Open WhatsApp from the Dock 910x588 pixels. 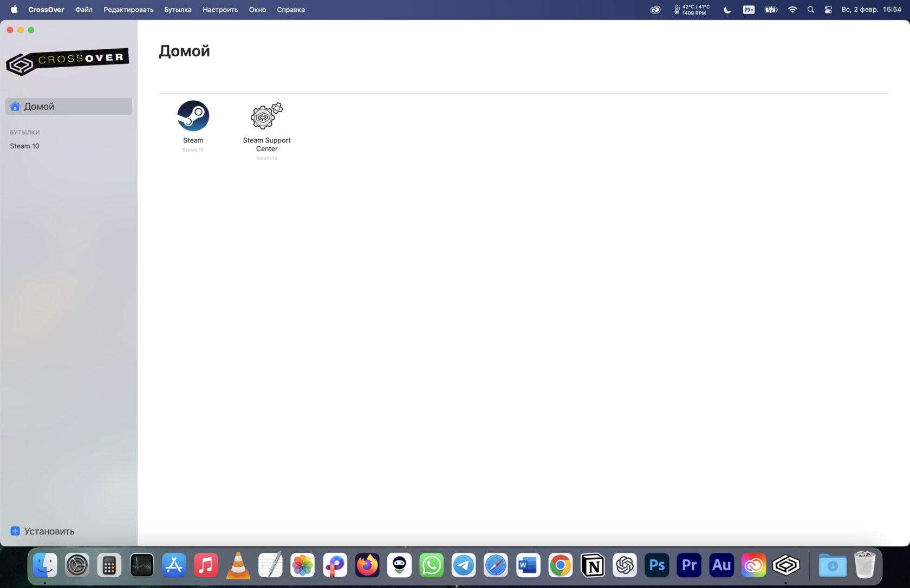(x=432, y=565)
